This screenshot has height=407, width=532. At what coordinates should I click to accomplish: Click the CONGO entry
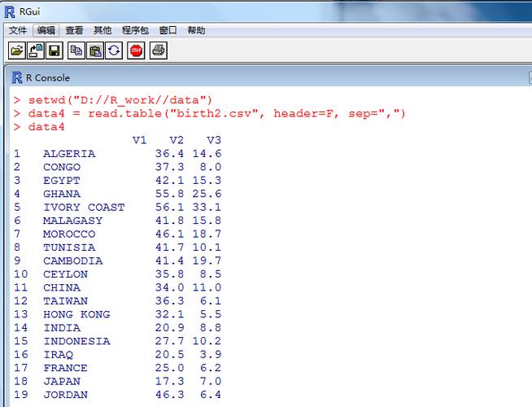pyautogui.click(x=62, y=167)
